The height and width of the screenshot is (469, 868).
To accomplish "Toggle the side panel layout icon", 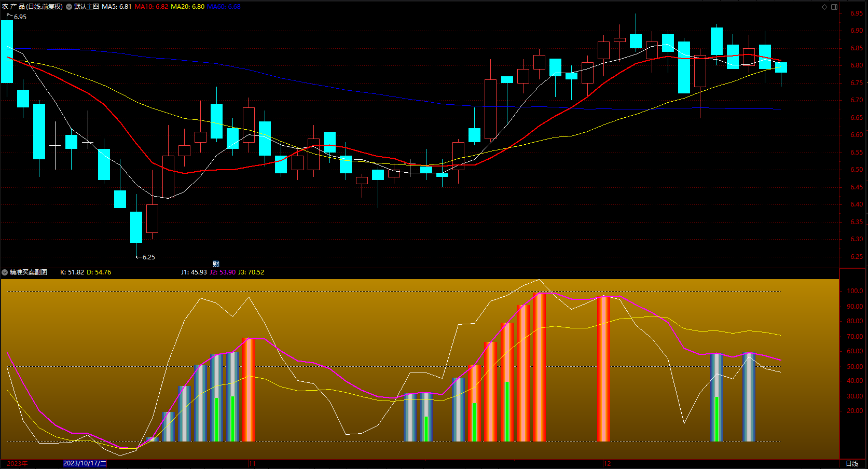I will (834, 7).
